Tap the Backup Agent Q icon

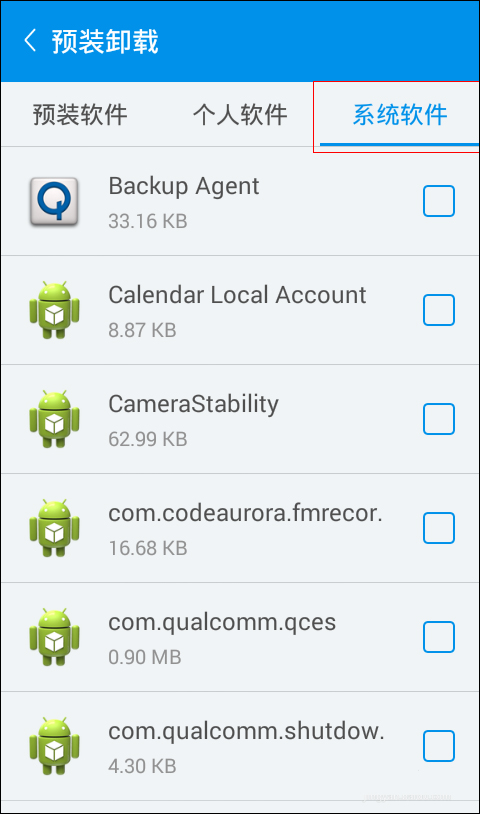pos(54,201)
